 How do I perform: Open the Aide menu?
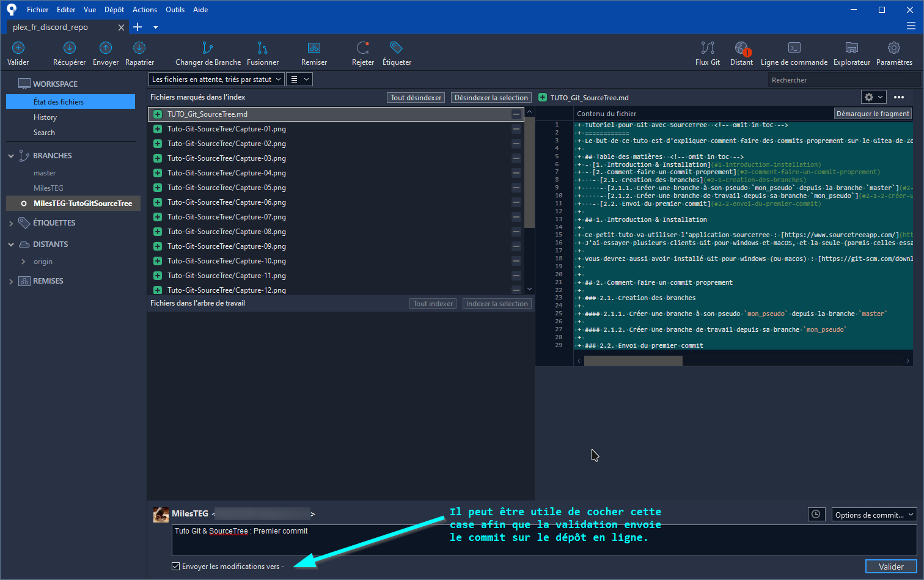click(x=200, y=10)
